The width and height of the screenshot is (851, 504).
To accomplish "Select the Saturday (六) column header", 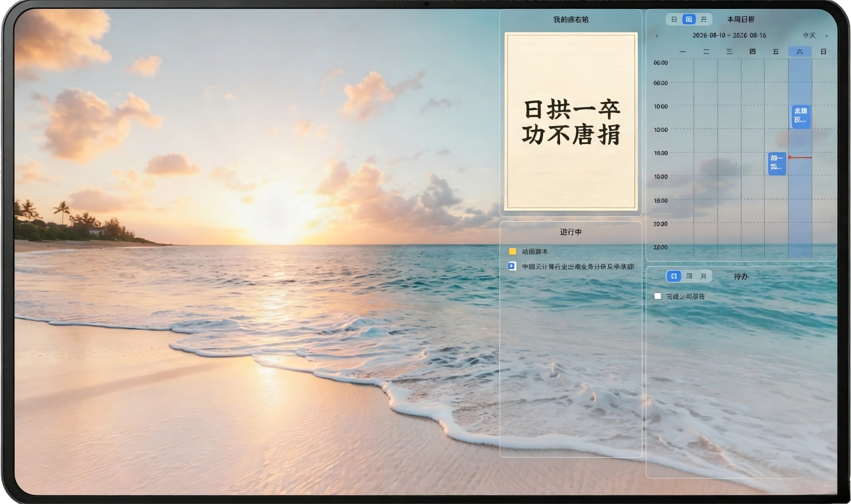I will point(799,52).
